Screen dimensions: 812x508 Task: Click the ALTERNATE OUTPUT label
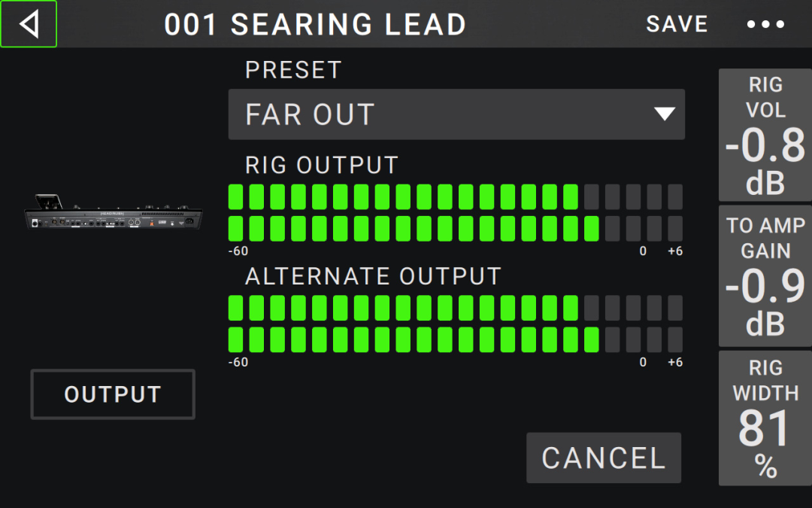tap(373, 276)
